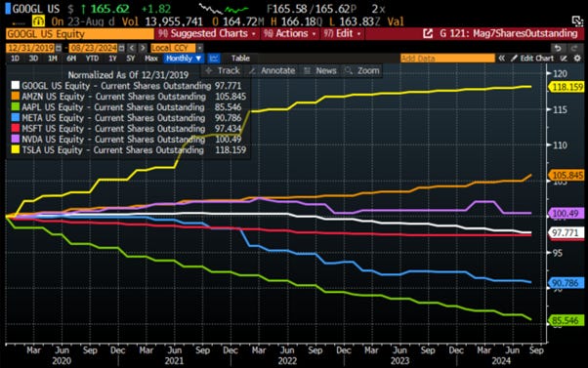Toggle the line chart type icon
The width and height of the screenshot is (588, 368).
[x=214, y=59]
